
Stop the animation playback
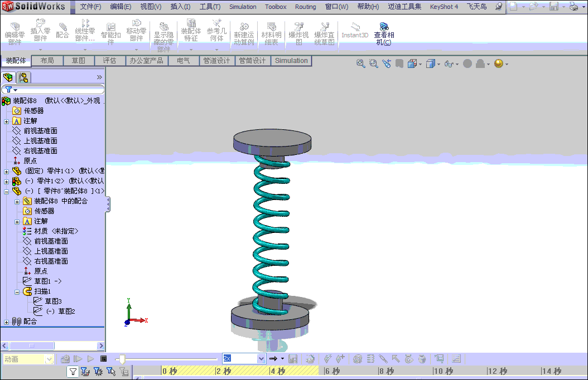(104, 359)
